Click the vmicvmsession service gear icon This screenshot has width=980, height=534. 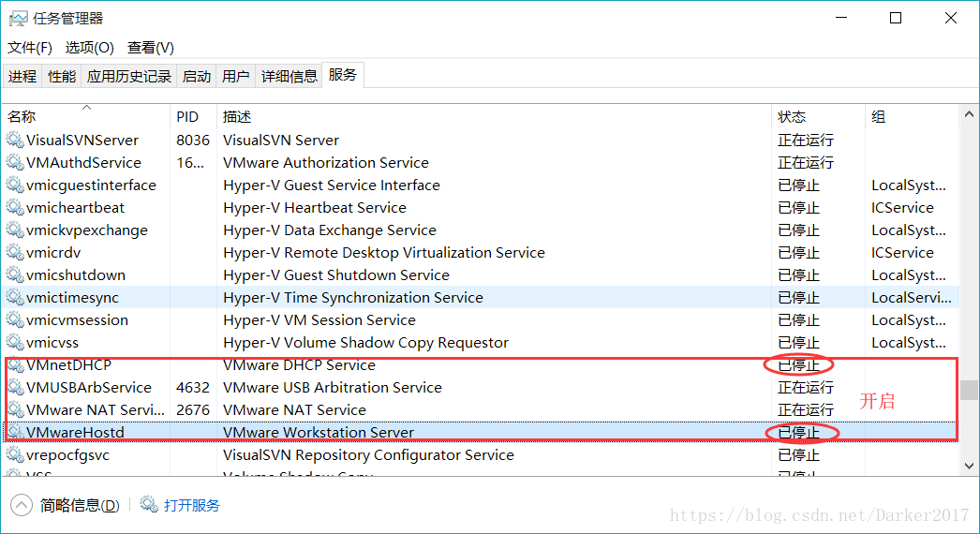coord(15,319)
